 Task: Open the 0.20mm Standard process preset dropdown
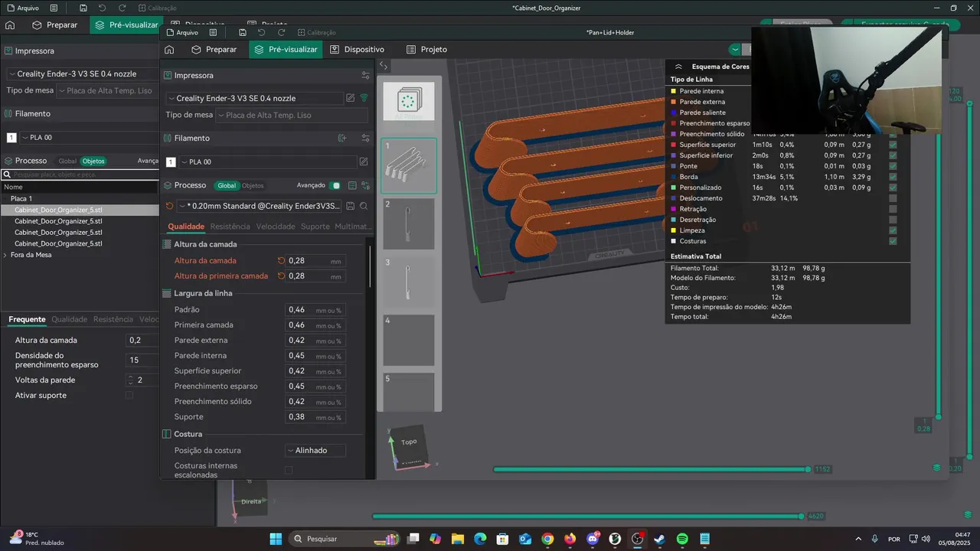tap(259, 206)
